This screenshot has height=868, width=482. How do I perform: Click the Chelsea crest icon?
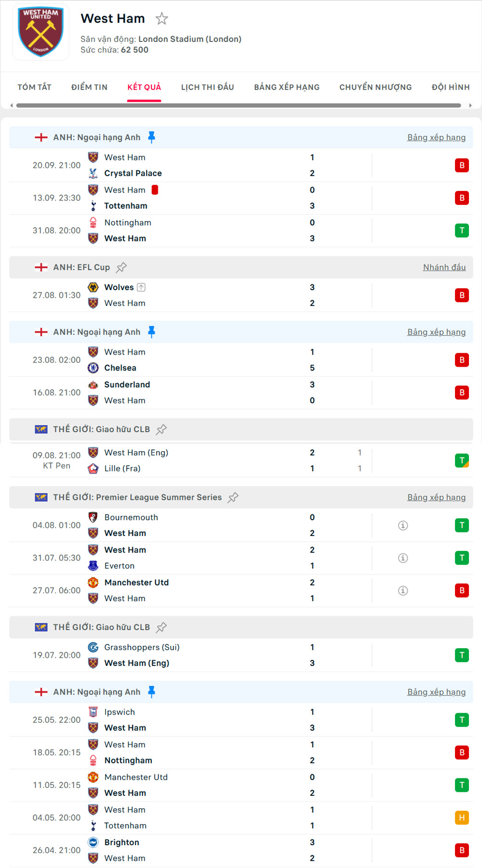tap(93, 368)
